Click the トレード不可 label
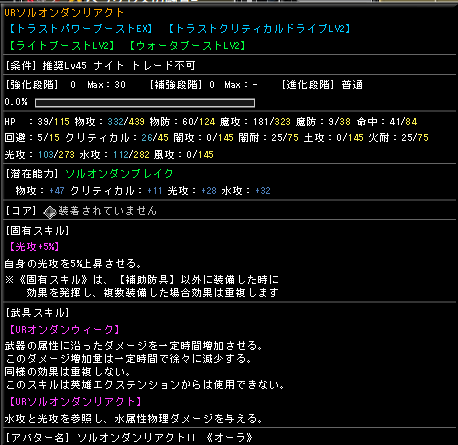This screenshot has height=445, width=458. (x=163, y=66)
